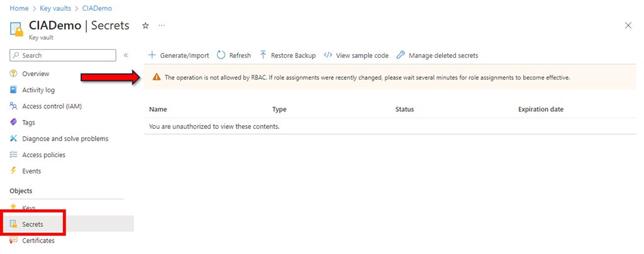Click the Tags icon in sidebar
The image size is (644, 254).
[x=13, y=123]
